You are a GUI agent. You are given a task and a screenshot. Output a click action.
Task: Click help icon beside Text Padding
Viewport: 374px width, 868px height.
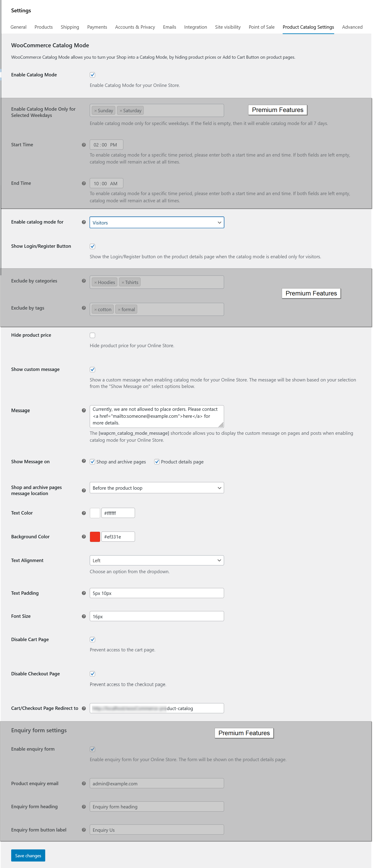84,593
